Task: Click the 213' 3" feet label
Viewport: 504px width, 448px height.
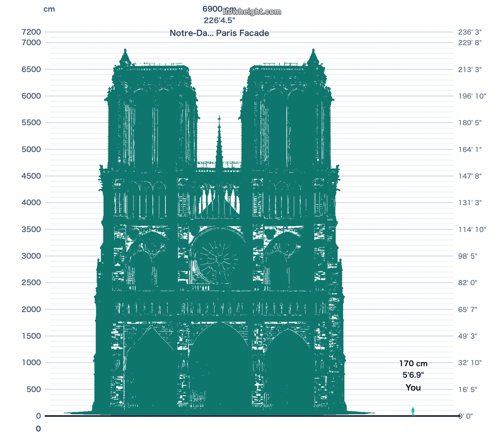Action: (x=470, y=69)
